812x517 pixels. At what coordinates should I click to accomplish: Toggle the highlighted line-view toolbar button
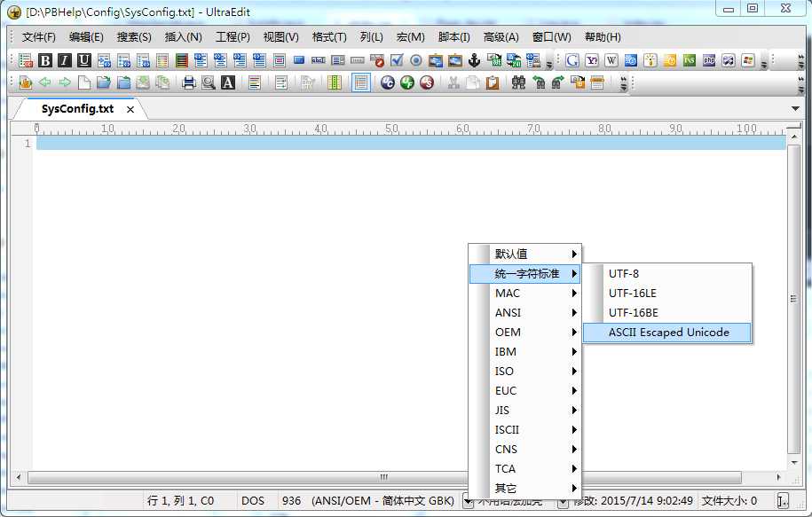361,82
